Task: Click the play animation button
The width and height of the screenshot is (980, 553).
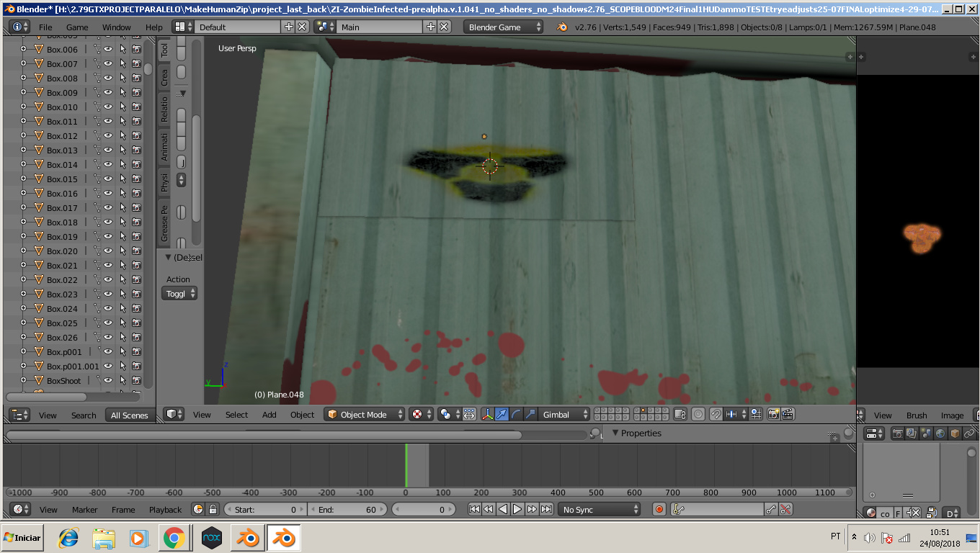Action: (x=517, y=509)
